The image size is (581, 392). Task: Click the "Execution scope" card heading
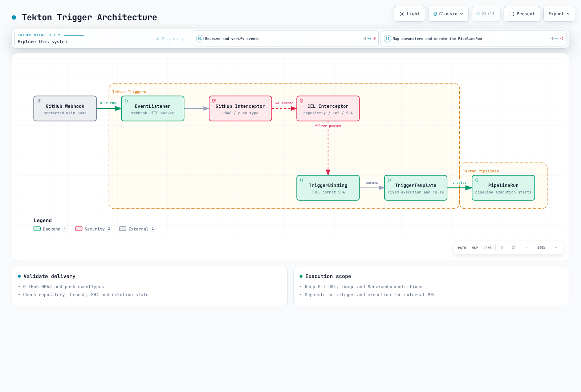point(328,276)
